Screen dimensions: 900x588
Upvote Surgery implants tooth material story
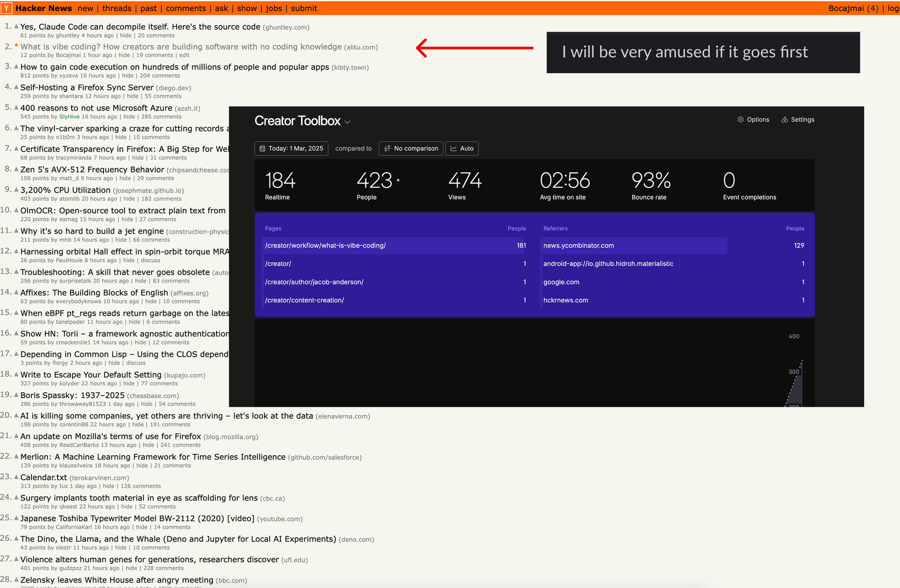tap(16, 498)
